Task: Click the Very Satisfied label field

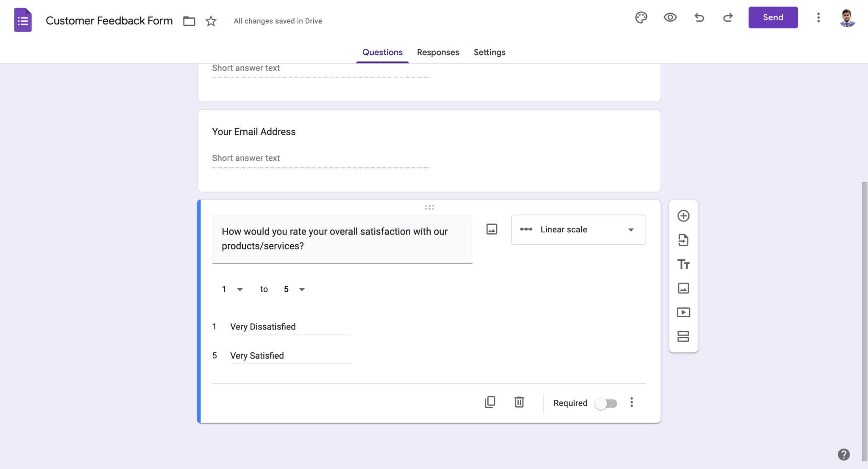Action: [290, 355]
